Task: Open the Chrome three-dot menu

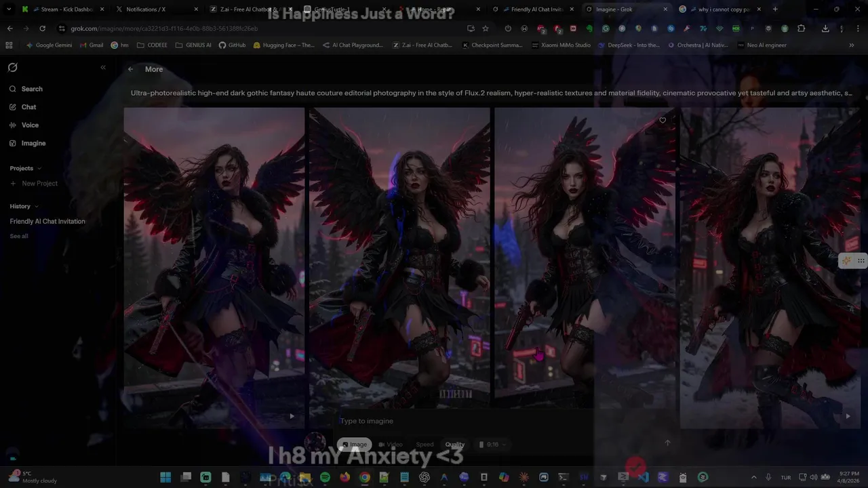Action: pos(858,28)
